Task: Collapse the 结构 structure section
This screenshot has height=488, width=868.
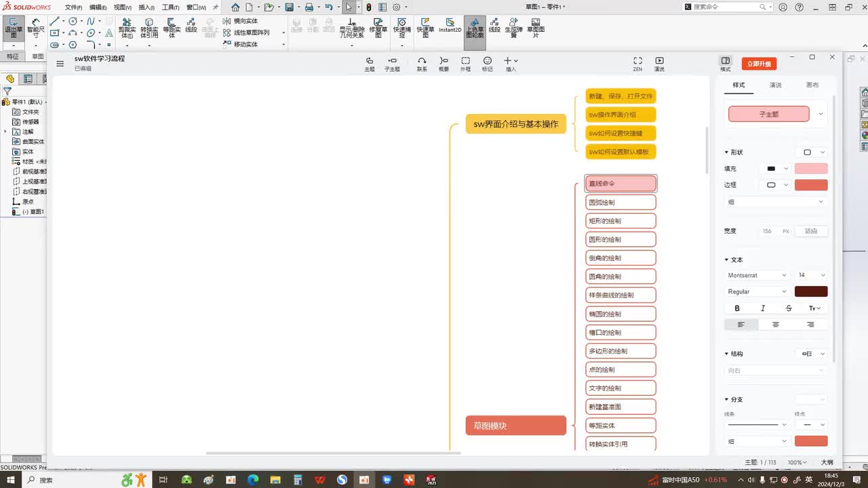Action: click(726, 354)
